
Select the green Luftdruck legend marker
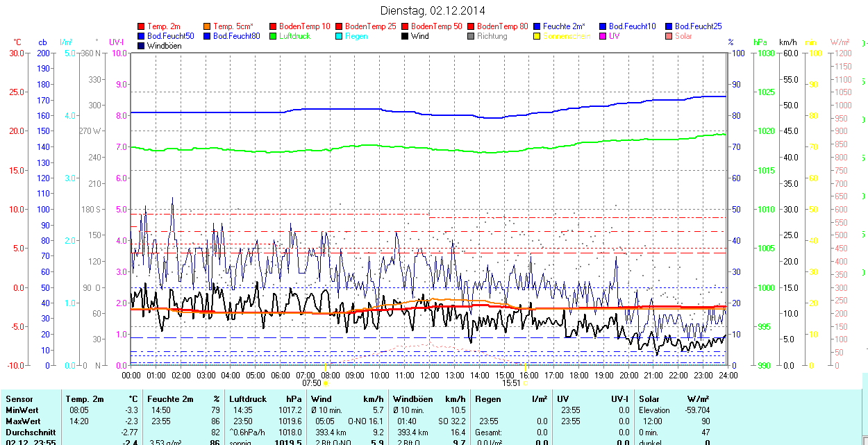click(273, 36)
